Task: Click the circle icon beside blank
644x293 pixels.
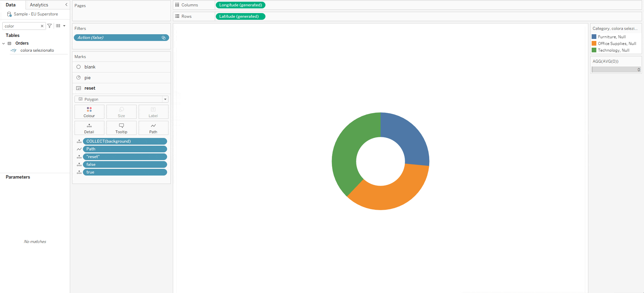Action: [79, 67]
